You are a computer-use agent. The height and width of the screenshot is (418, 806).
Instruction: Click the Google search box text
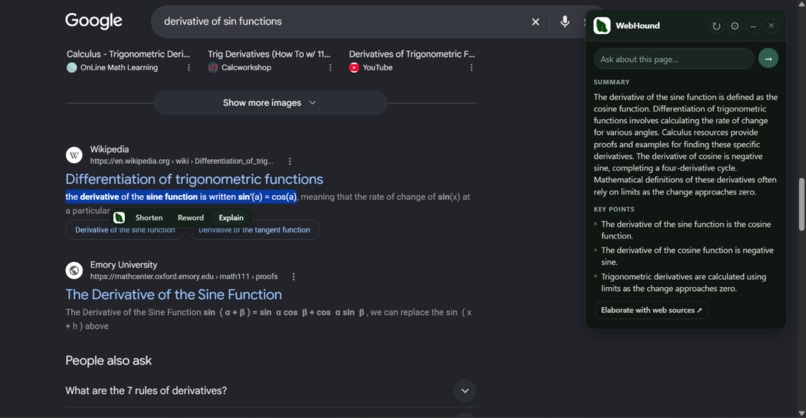coord(223,22)
